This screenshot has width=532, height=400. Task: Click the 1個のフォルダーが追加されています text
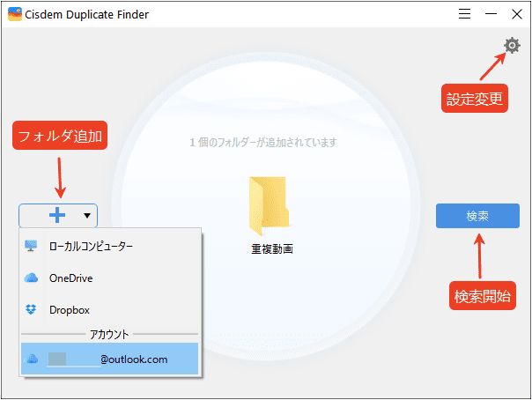[x=263, y=142]
